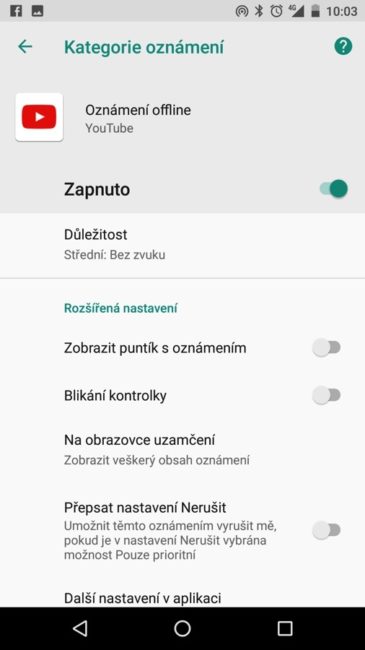Viewport: 365px width, 650px height.
Task: Tap the battery status icon
Action: [315, 11]
